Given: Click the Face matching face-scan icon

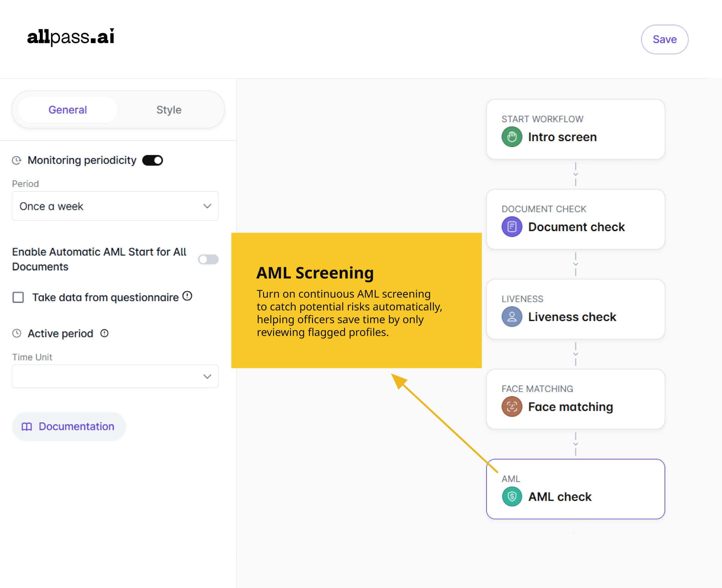Looking at the screenshot, I should point(511,406).
